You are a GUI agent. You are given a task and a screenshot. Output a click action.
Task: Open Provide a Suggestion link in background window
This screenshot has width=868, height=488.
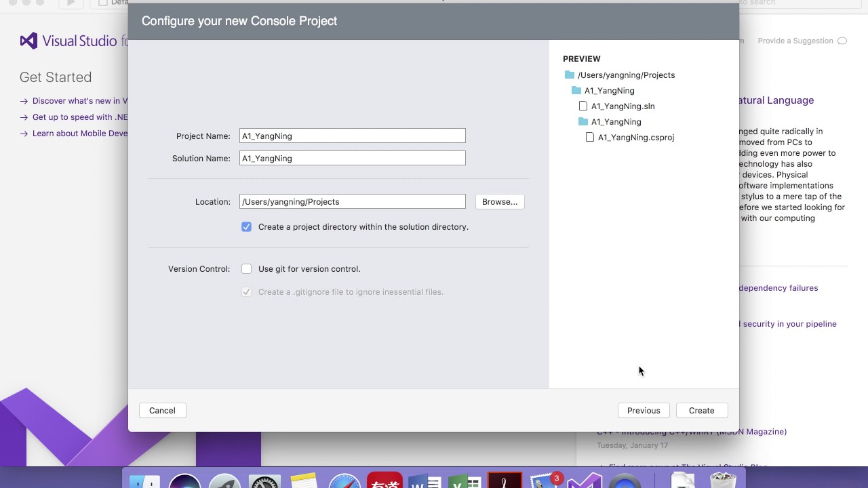tap(795, 41)
